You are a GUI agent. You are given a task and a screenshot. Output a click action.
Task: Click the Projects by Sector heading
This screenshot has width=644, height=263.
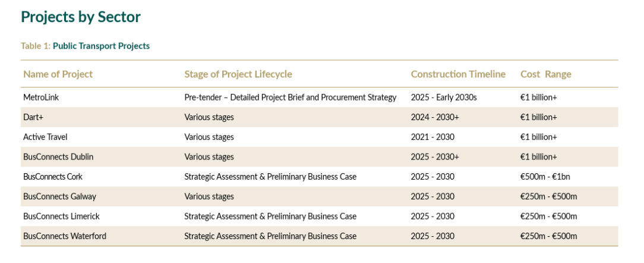(x=81, y=17)
